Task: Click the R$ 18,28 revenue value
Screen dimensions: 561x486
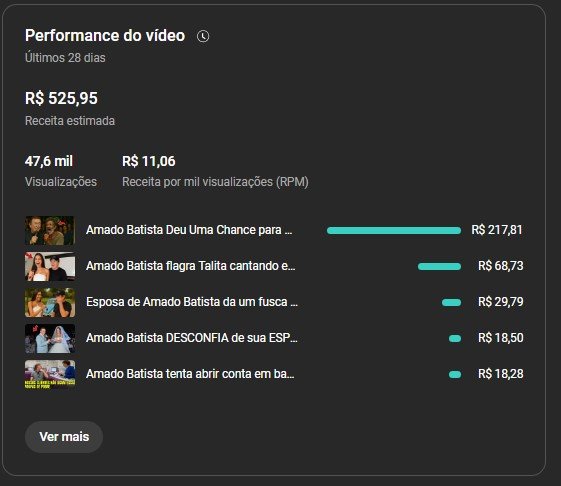Action: [x=501, y=374]
